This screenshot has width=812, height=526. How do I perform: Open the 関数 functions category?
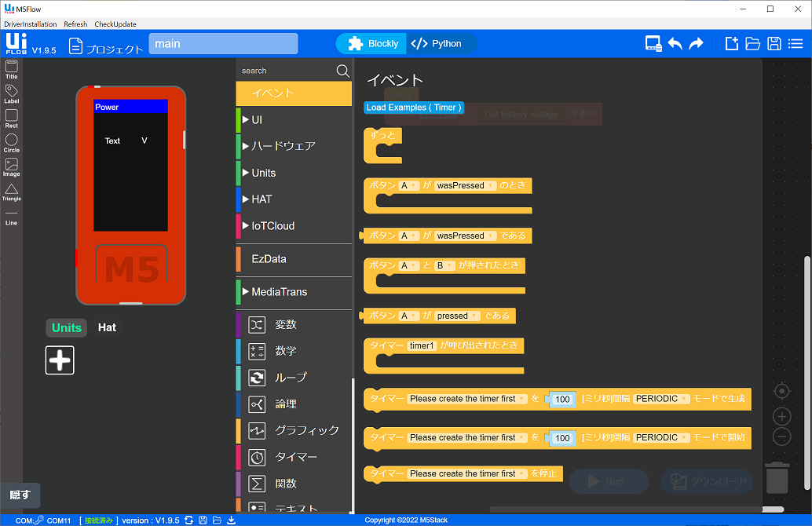[x=294, y=484]
